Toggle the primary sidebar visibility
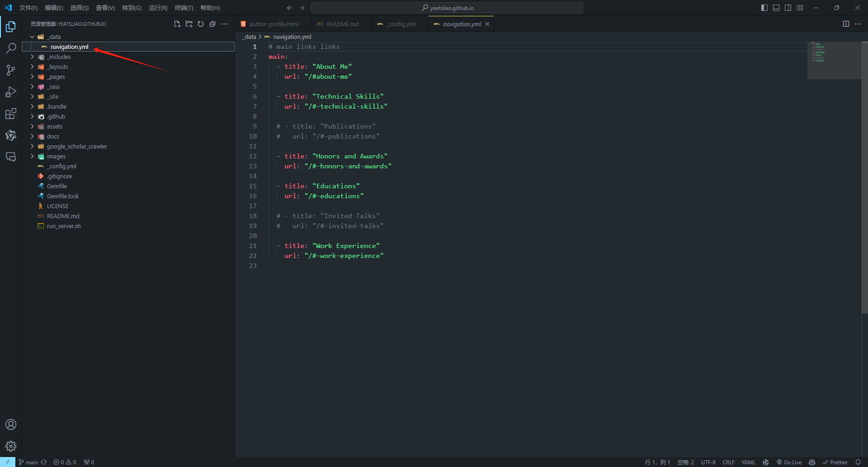This screenshot has height=467, width=868. click(764, 8)
